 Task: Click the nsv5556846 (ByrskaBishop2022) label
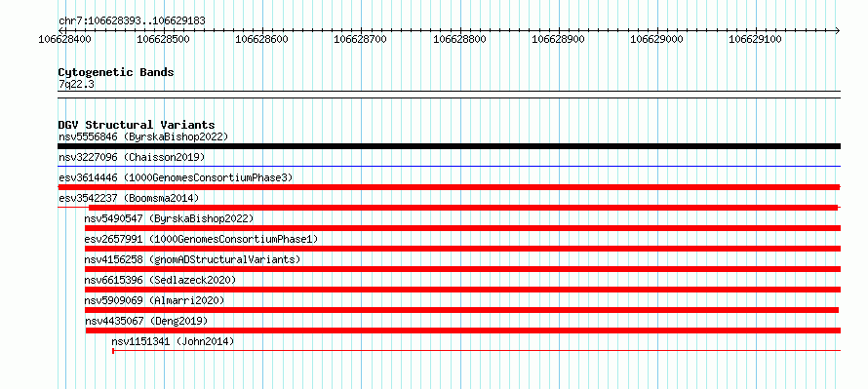pos(143,136)
